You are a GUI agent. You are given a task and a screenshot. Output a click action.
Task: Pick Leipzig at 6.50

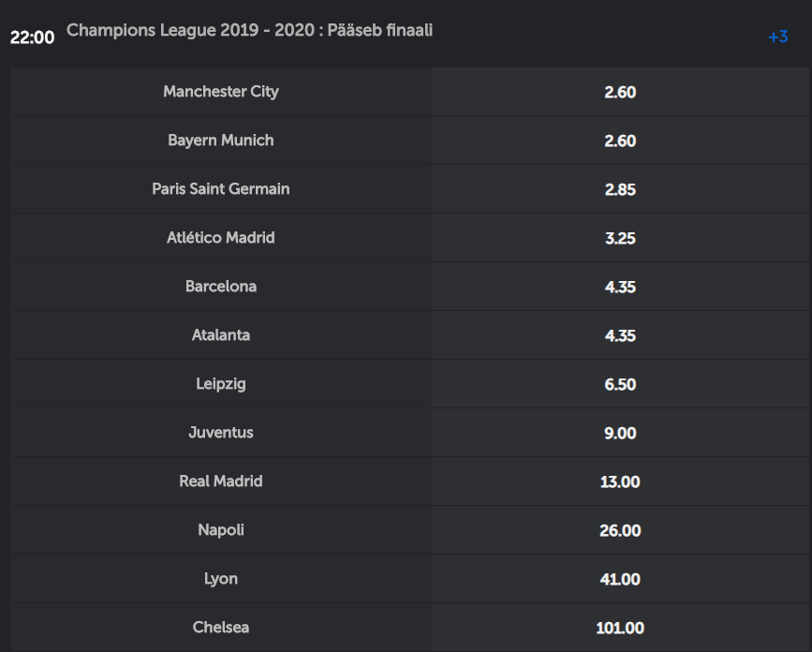pos(620,384)
